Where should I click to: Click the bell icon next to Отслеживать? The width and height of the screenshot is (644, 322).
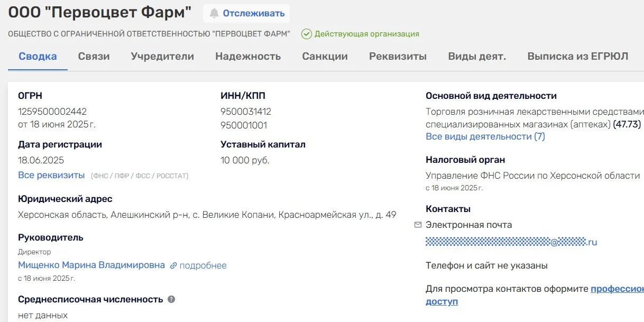214,13
